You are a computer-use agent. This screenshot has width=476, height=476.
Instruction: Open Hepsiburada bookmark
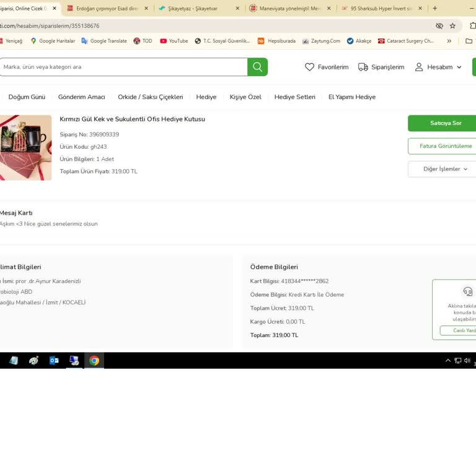[276, 41]
